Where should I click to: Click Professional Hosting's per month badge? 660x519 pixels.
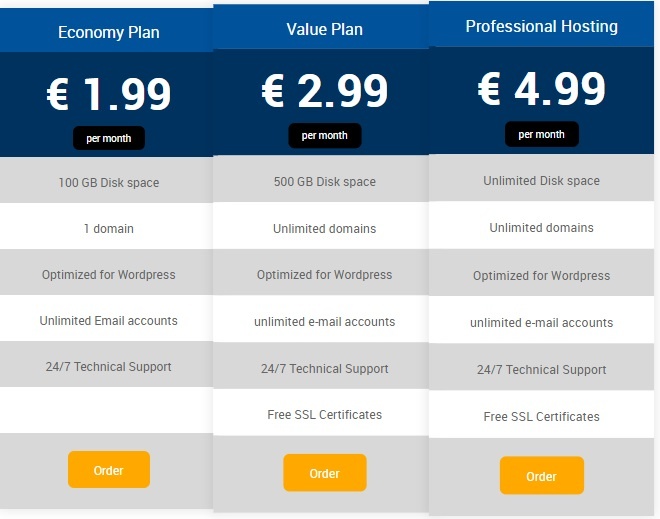click(542, 134)
